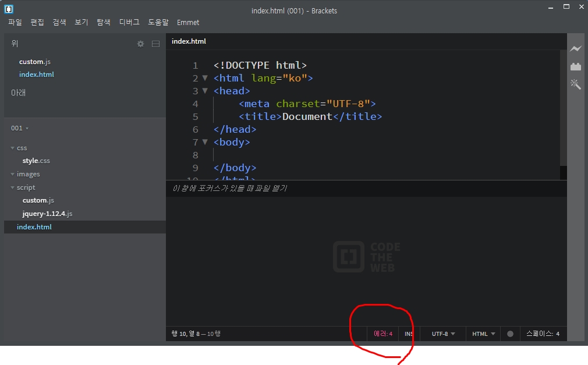Open custom.js under script folder

click(x=38, y=200)
